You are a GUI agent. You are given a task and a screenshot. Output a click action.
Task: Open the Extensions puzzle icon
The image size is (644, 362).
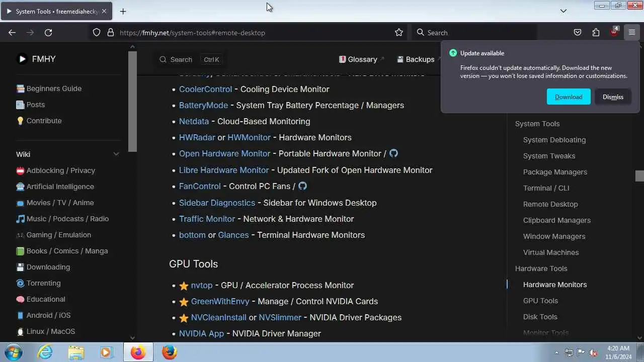coord(596,33)
